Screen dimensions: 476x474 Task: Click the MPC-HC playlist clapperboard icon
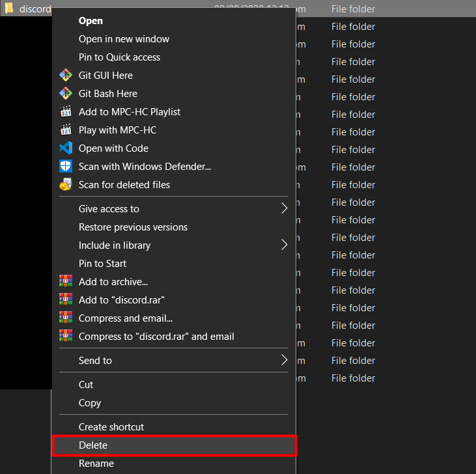[x=66, y=112]
